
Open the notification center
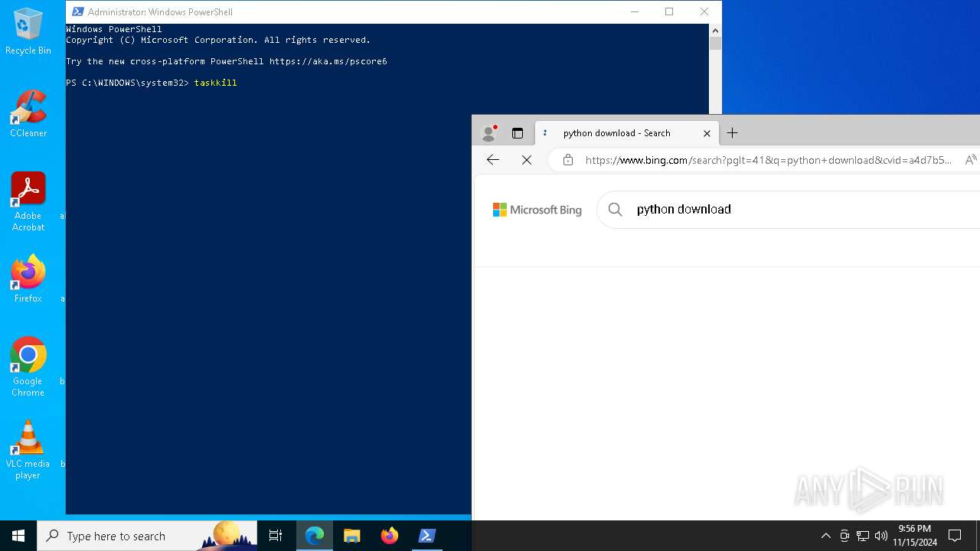[x=955, y=536]
